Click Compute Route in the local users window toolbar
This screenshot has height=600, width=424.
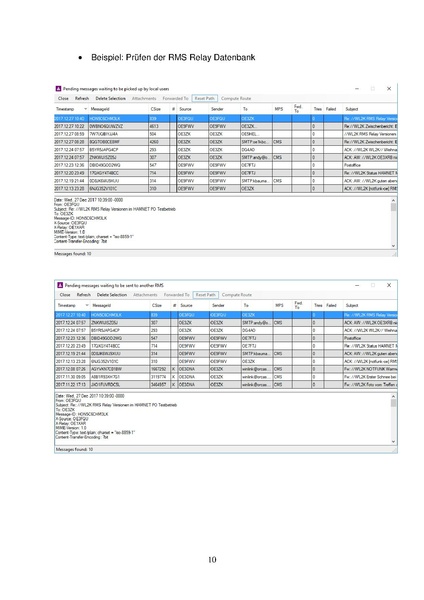coord(236,98)
